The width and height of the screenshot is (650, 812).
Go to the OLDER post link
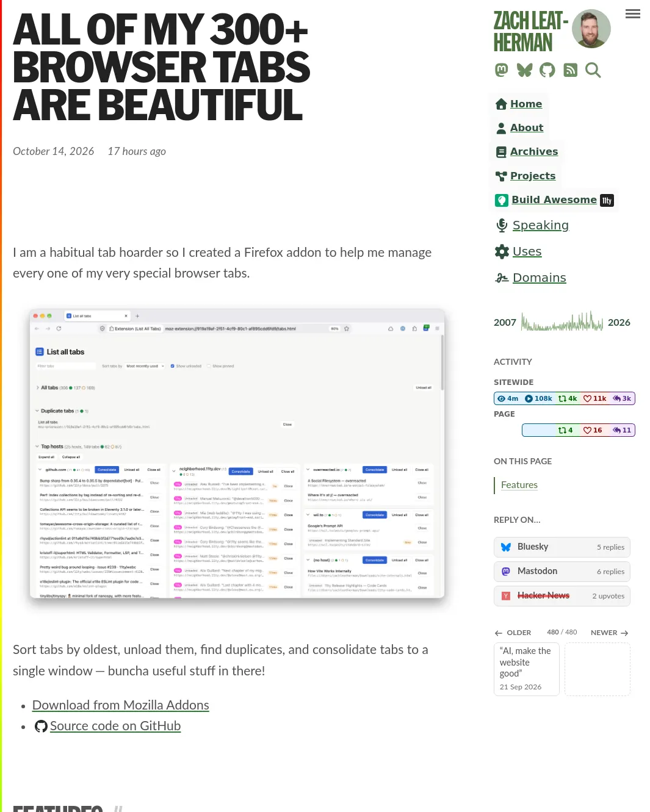513,633
